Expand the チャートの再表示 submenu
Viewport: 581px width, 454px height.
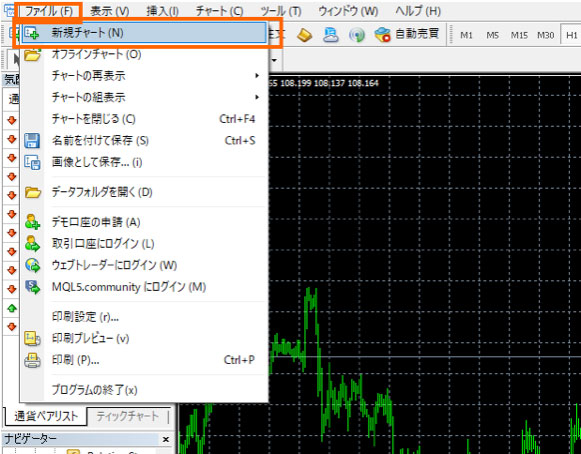(x=144, y=76)
